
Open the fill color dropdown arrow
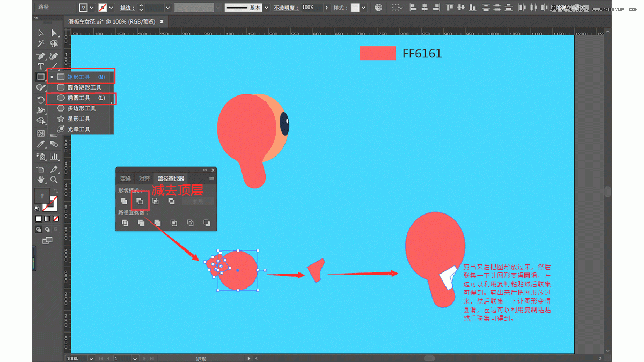[x=92, y=8]
